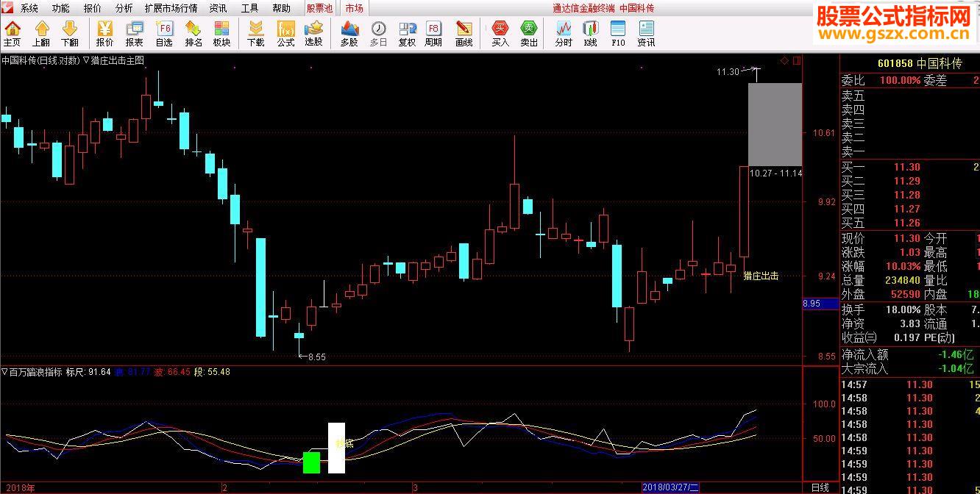Click the 现价 11.30 value
This screenshot has width=980, height=494.
[907, 238]
